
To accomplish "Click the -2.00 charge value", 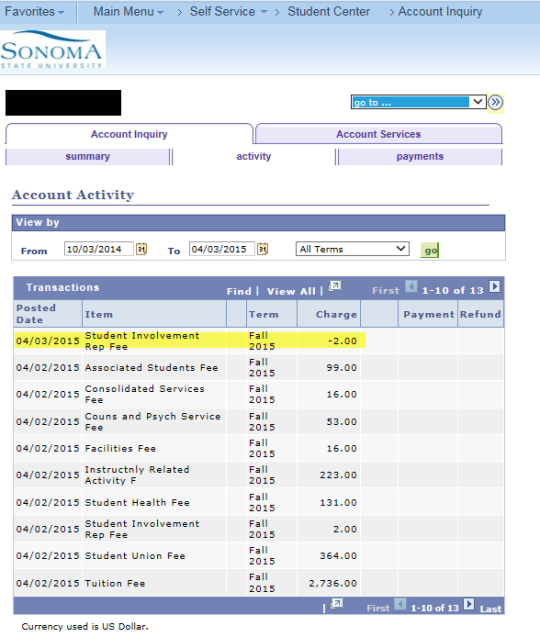I will (343, 341).
